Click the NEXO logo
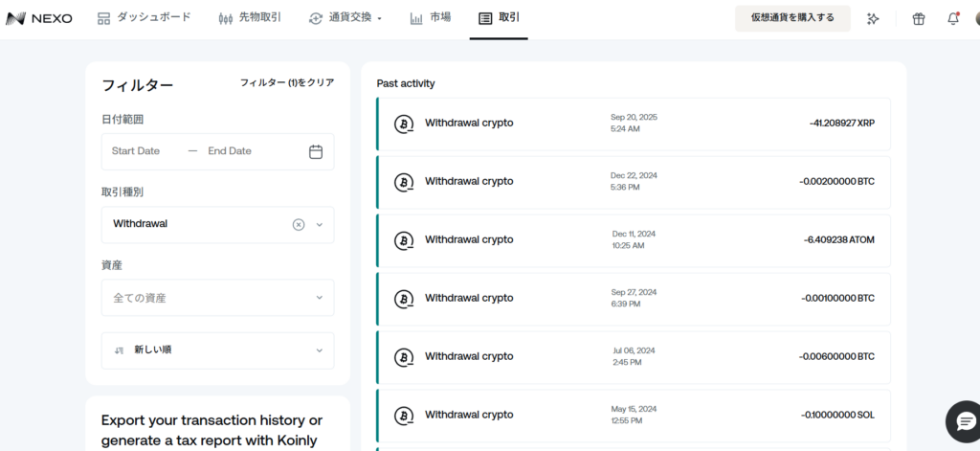This screenshot has height=451, width=980. [39, 18]
